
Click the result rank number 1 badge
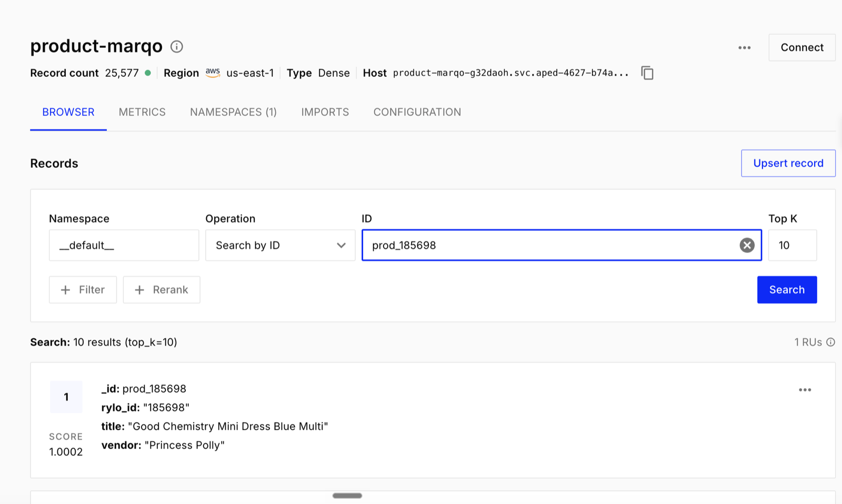click(x=66, y=397)
